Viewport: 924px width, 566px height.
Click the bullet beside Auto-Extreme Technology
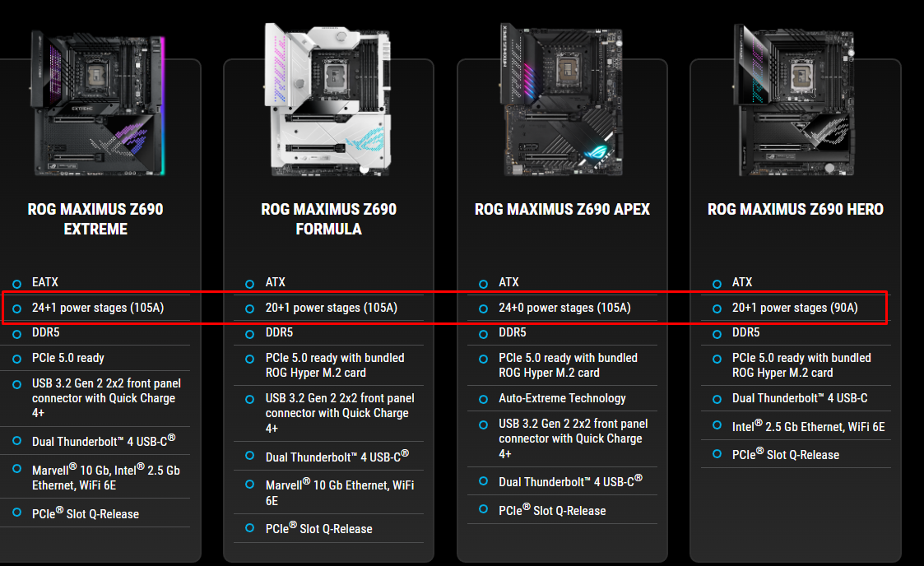pos(484,399)
